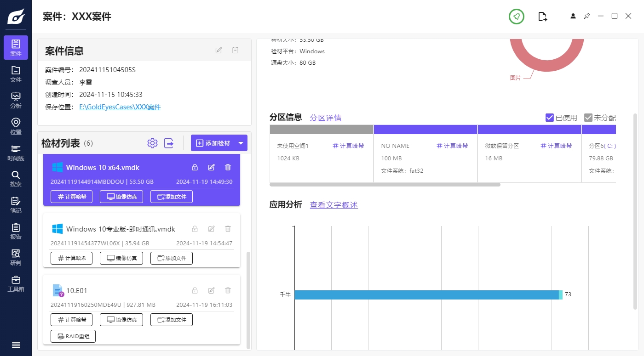Open the case folder path E:\GoldEyesCases\XXX案件
644x356 pixels.
[120, 107]
